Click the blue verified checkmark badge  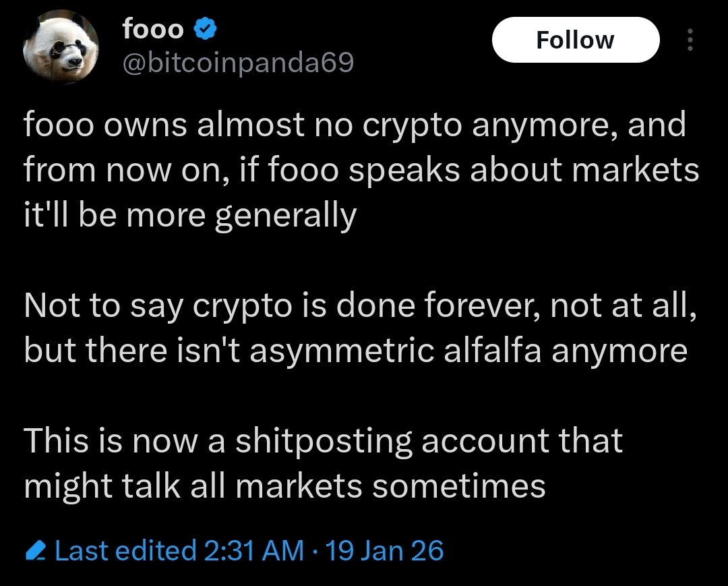205,28
